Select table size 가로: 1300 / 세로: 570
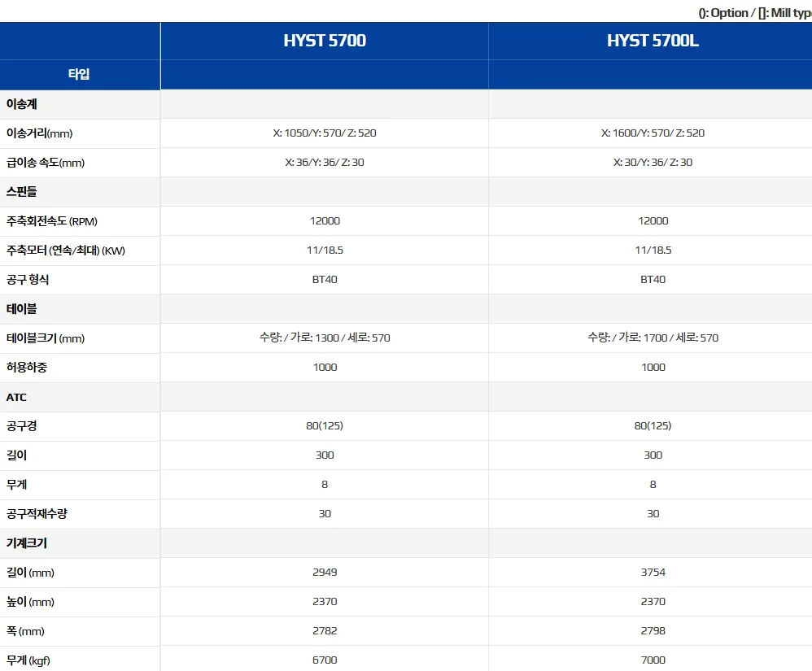 [325, 338]
